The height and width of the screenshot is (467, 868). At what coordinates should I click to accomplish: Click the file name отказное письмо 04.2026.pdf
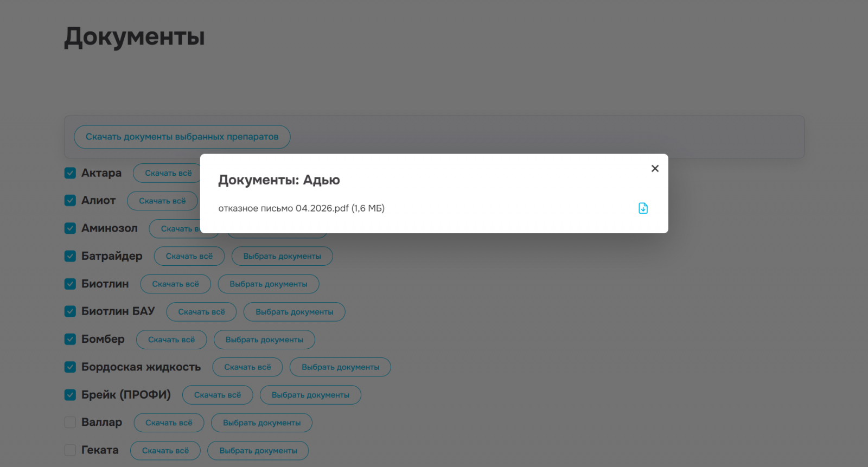click(x=284, y=208)
